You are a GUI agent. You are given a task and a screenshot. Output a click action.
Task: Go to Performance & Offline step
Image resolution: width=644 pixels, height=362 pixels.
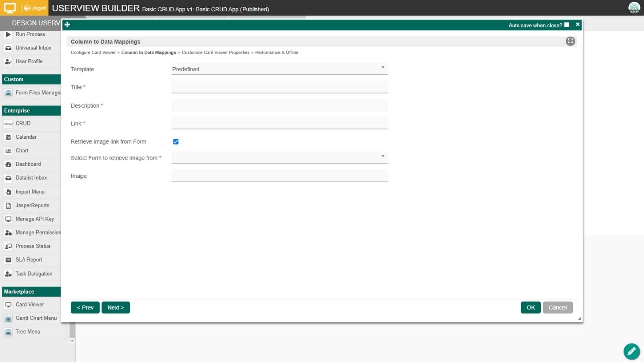pyautogui.click(x=277, y=52)
